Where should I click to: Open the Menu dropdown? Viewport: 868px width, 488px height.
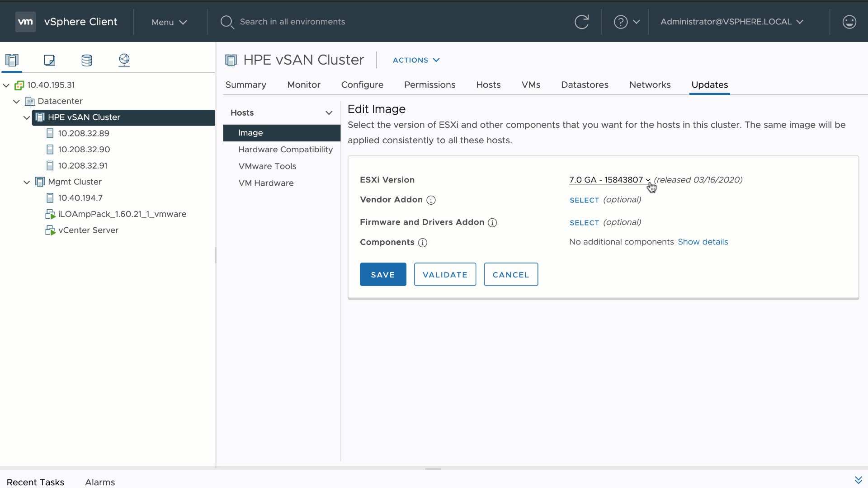(x=169, y=22)
